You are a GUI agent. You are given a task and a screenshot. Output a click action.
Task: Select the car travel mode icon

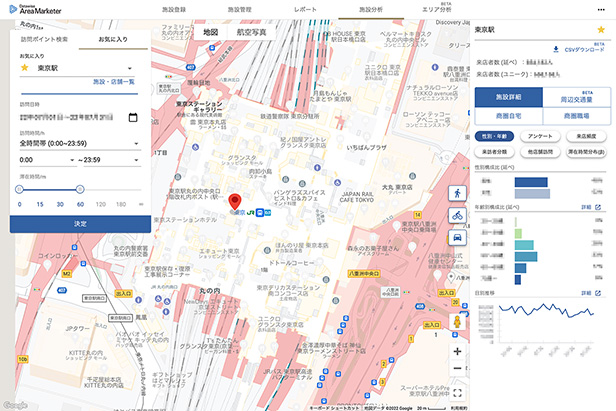tap(457, 237)
